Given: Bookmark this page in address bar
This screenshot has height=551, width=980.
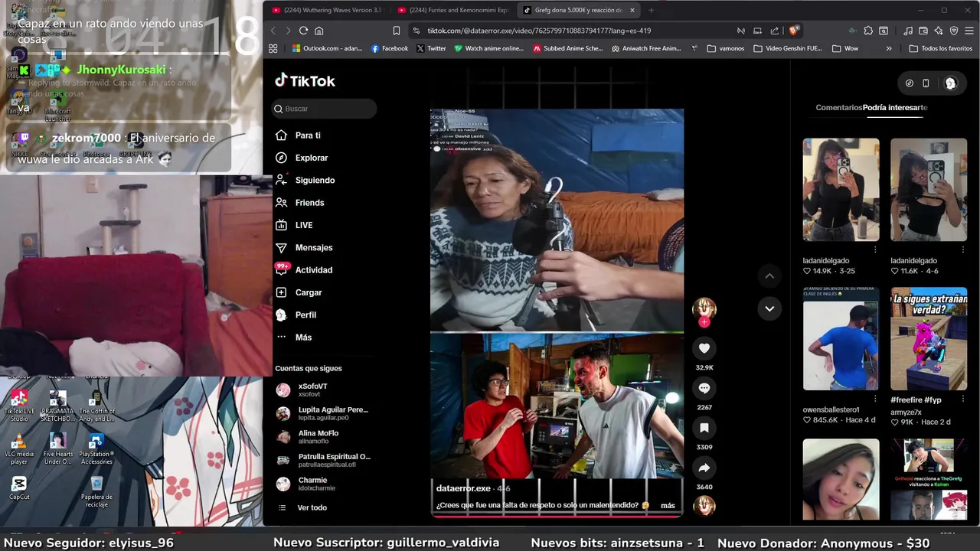Looking at the screenshot, I should tap(396, 31).
